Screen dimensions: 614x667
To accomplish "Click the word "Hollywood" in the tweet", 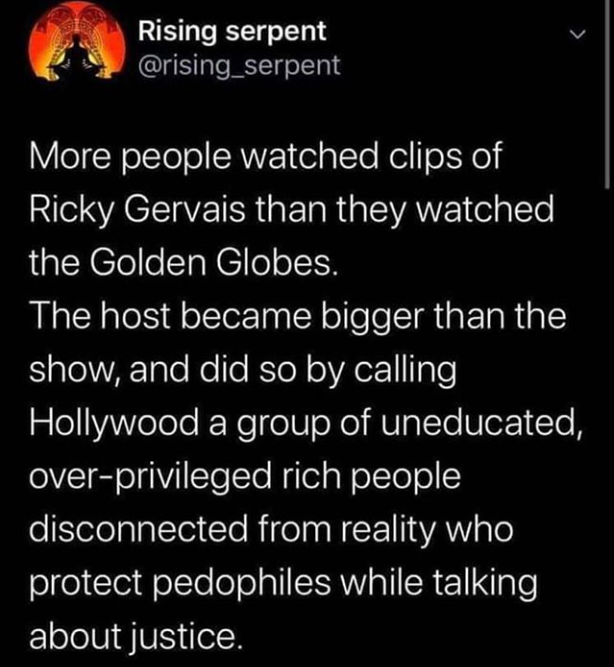I will coord(114,424).
